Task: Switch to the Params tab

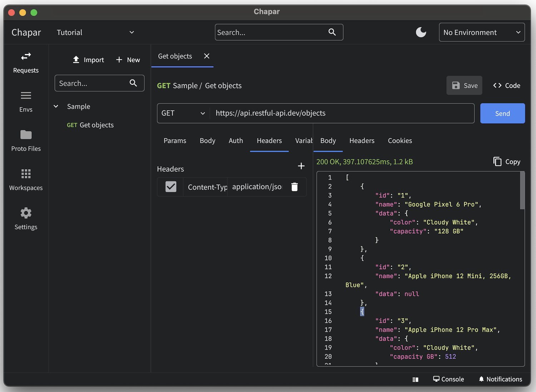Action: click(x=175, y=141)
